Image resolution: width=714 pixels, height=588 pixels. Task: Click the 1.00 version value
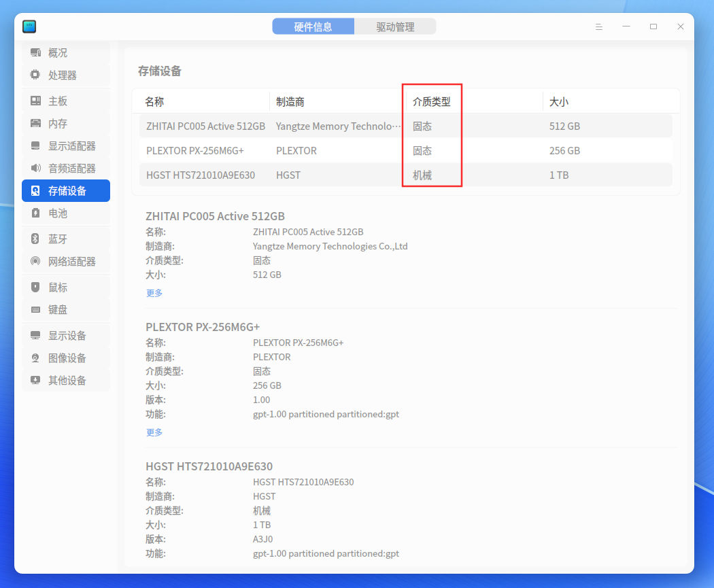click(x=261, y=400)
